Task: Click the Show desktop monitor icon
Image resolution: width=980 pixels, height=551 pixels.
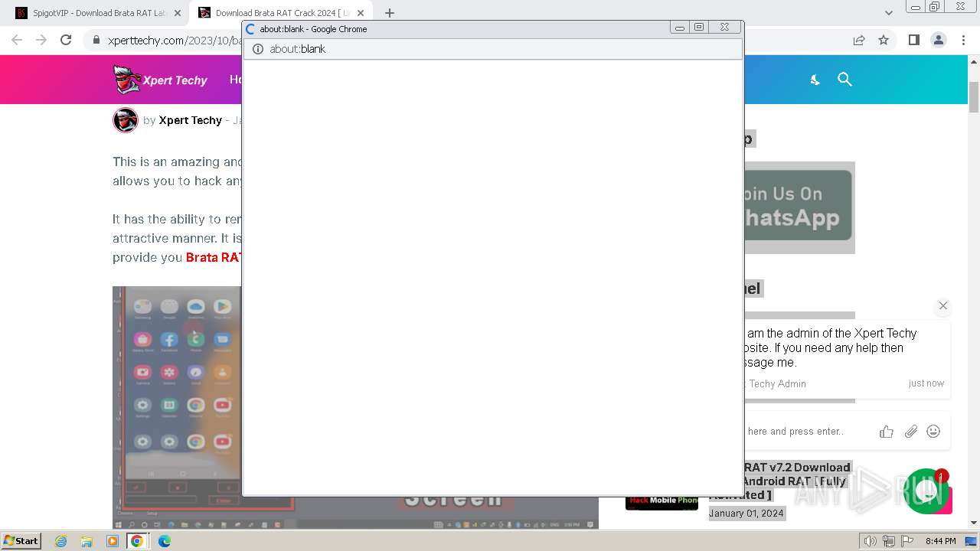Action: click(x=971, y=541)
